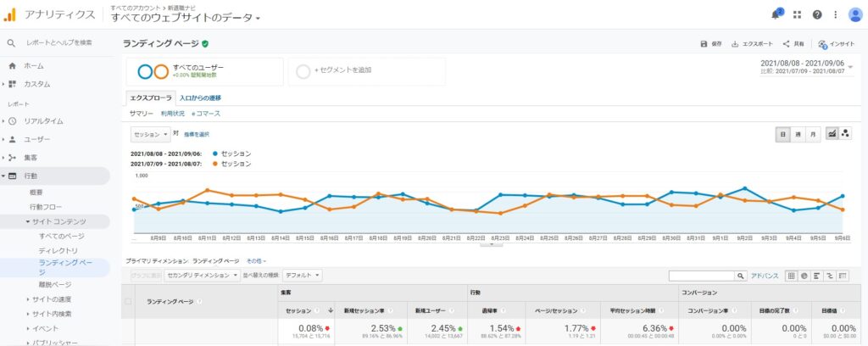Switch to the 入口からの遷移 tab
Image resolution: width=868 pixels, height=346 pixels.
point(200,98)
